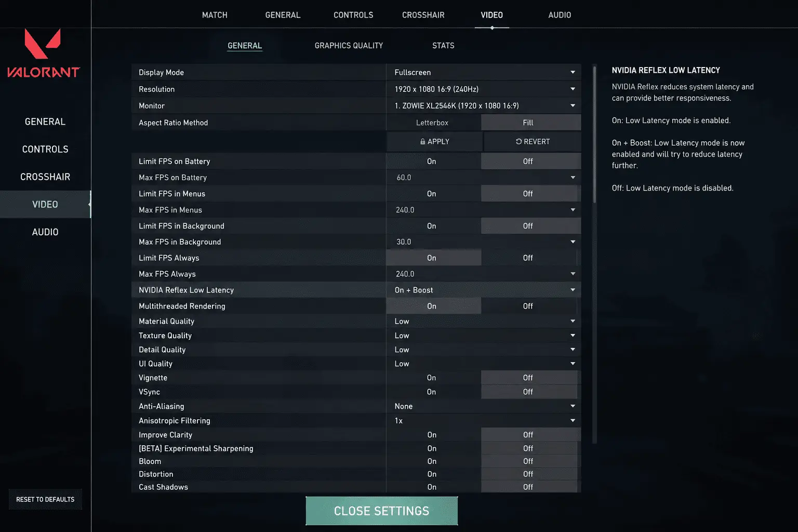Click the Display Mode row label
The height and width of the screenshot is (532, 798).
pyautogui.click(x=161, y=72)
